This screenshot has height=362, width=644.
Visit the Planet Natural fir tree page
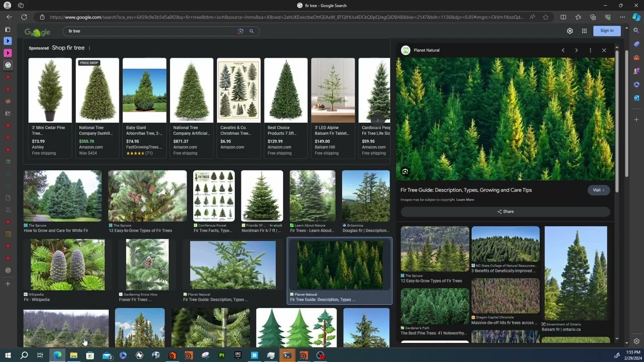(x=599, y=190)
